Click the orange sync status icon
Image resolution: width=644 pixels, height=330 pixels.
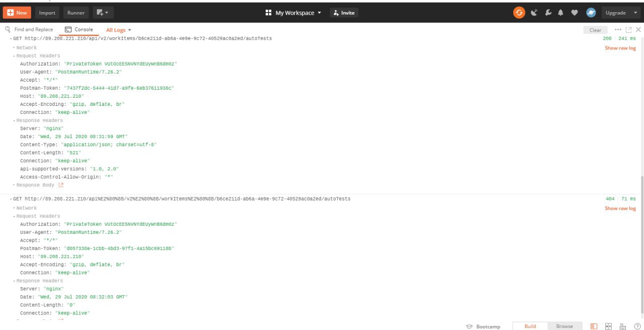(x=519, y=13)
